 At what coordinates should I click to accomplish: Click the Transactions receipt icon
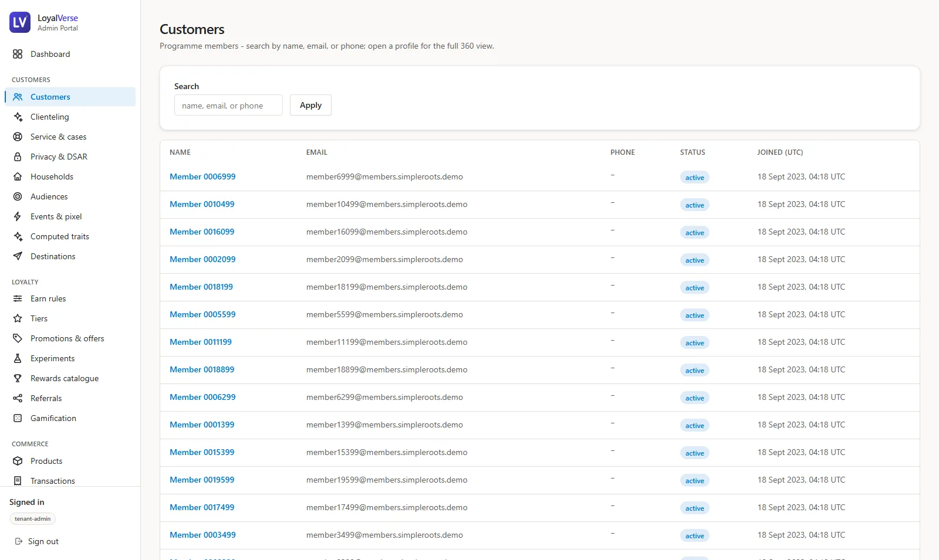[x=18, y=481]
